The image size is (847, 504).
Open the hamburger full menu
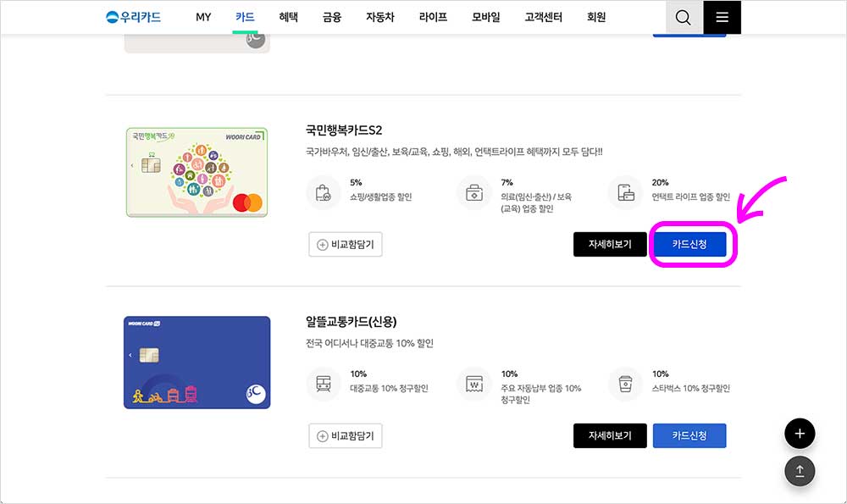coord(722,17)
